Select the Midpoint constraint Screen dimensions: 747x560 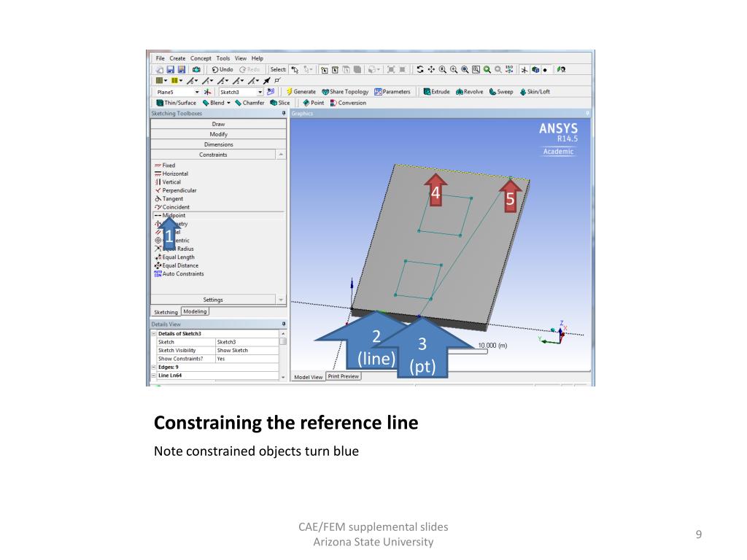coord(170,215)
